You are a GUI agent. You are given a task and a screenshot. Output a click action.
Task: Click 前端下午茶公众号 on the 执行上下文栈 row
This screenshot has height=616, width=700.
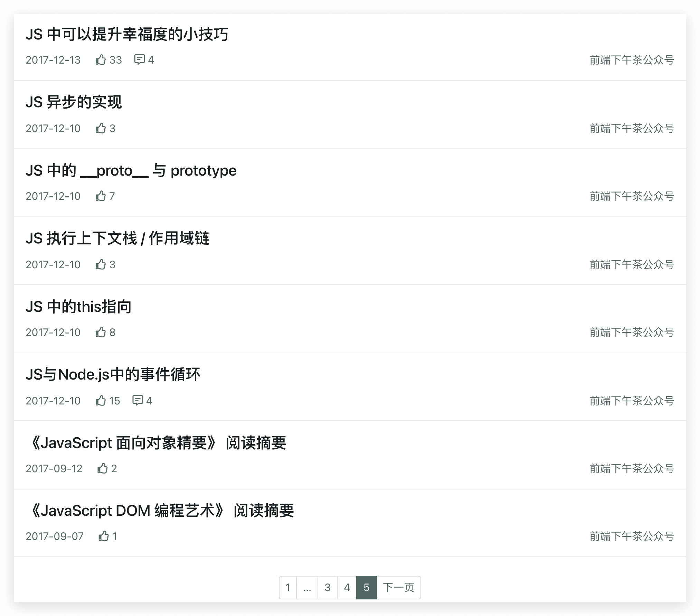(632, 264)
